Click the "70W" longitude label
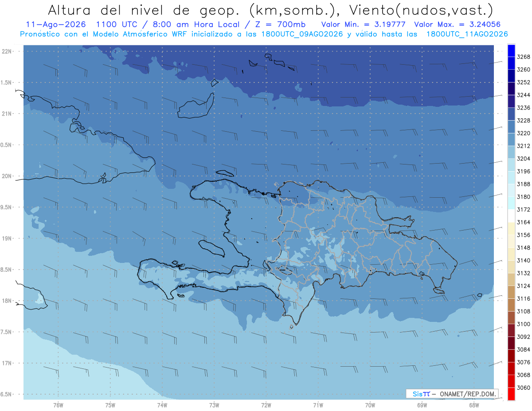Screen dimensions: 532x411 pyautogui.click(x=370, y=405)
